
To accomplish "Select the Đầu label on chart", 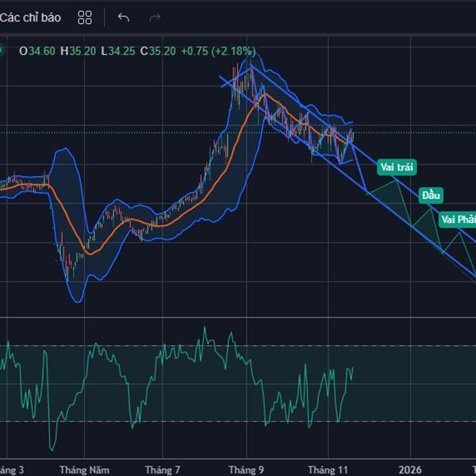I will pyautogui.click(x=431, y=194).
